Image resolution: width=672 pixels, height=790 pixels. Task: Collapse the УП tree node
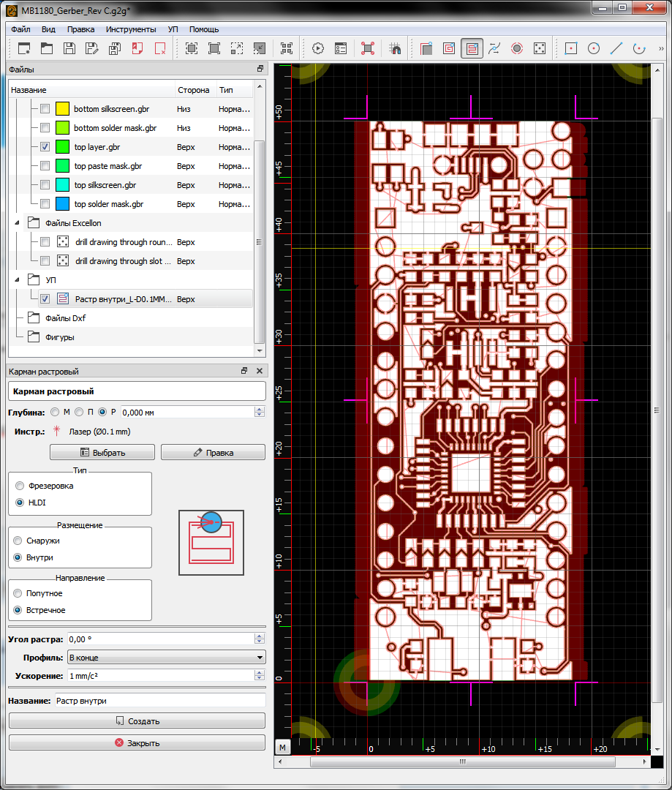point(17,279)
